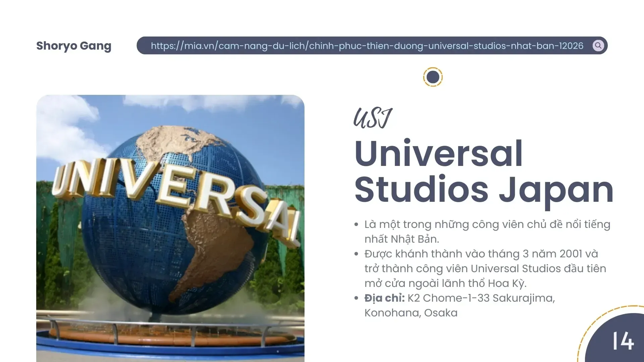Viewport: 644px width, 362px height.
Task: Click the bullet dot next to Được khánh thành
Action: pyautogui.click(x=356, y=254)
